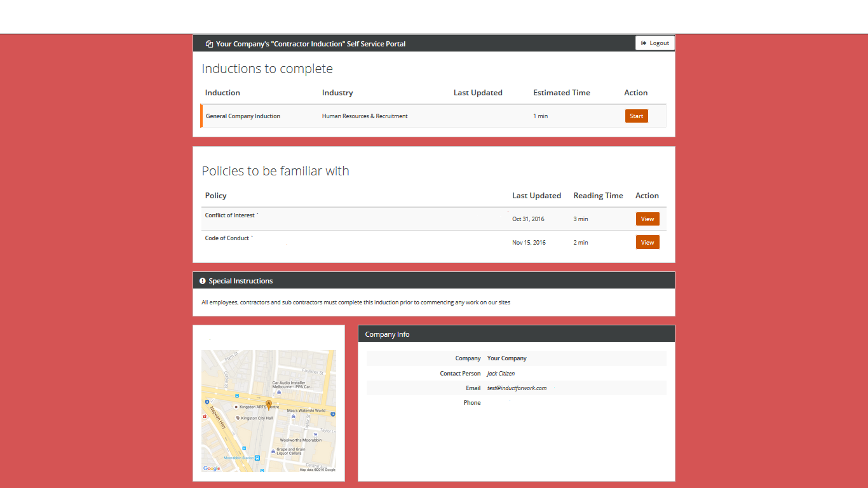Screen dimensions: 868x488
Task: Click the Induction column header
Action: 222,93
